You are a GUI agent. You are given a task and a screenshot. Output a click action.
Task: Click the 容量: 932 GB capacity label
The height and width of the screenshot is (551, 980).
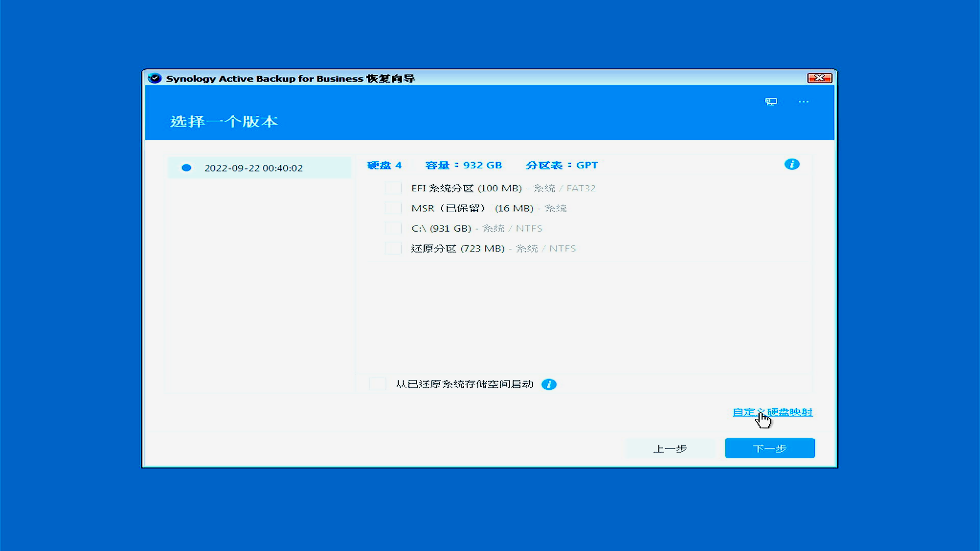coord(463,165)
